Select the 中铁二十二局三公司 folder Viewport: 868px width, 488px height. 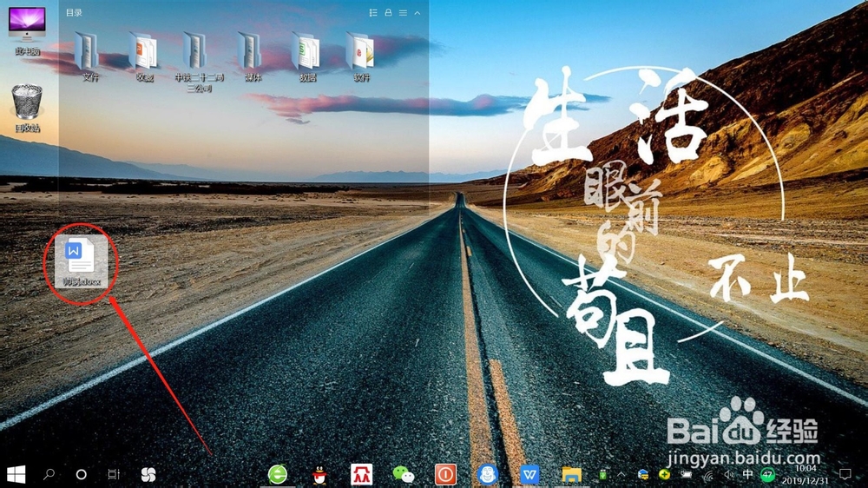click(198, 62)
